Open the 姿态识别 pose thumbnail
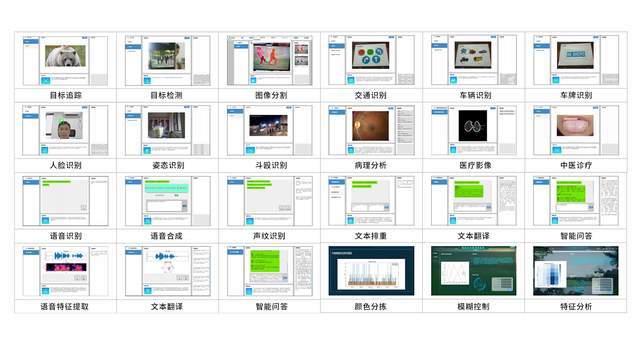Viewport: 640px width, 360px height. coord(167,130)
